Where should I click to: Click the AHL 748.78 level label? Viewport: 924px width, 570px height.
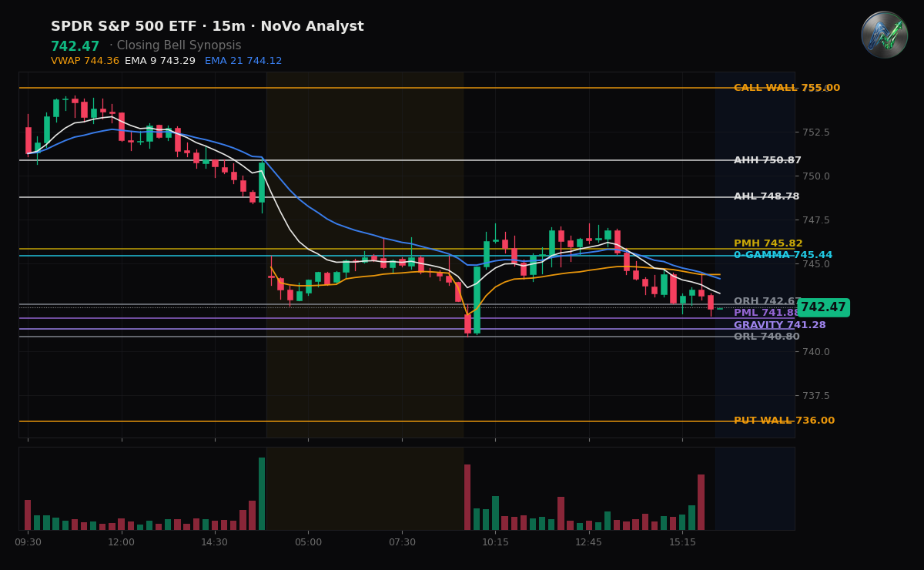pyautogui.click(x=767, y=196)
